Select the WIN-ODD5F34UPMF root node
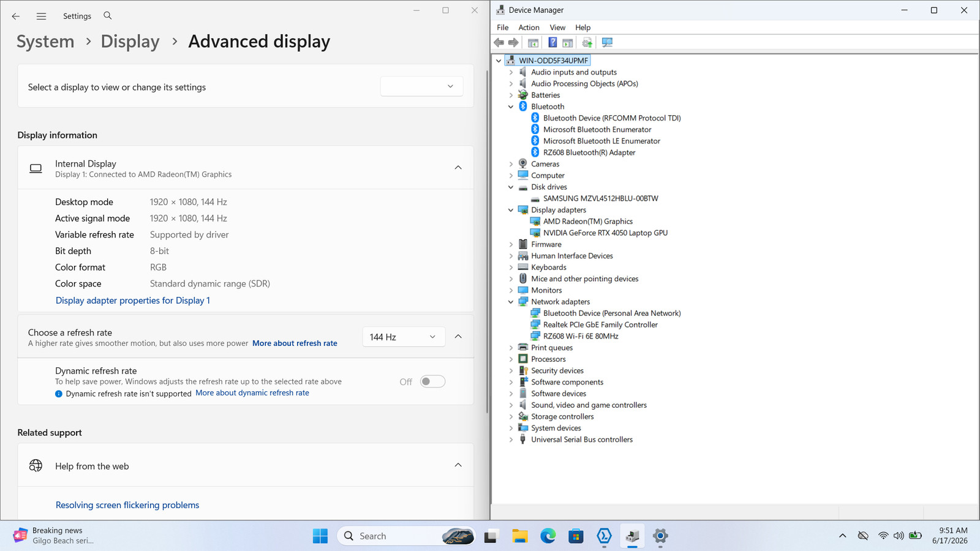This screenshot has height=551, width=980. [x=553, y=61]
